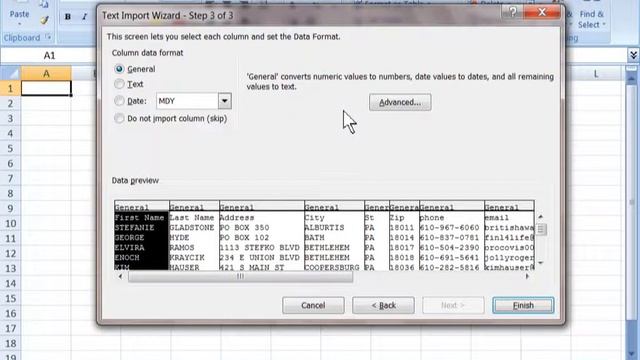Choose the Text column data format
Viewport: 640px width, 360px height.
(119, 84)
